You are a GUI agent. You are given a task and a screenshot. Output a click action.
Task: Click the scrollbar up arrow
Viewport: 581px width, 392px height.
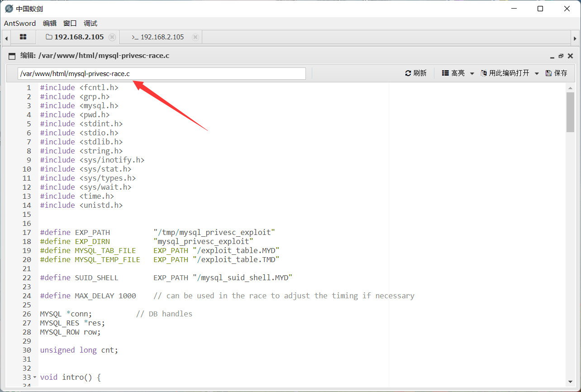click(570, 88)
